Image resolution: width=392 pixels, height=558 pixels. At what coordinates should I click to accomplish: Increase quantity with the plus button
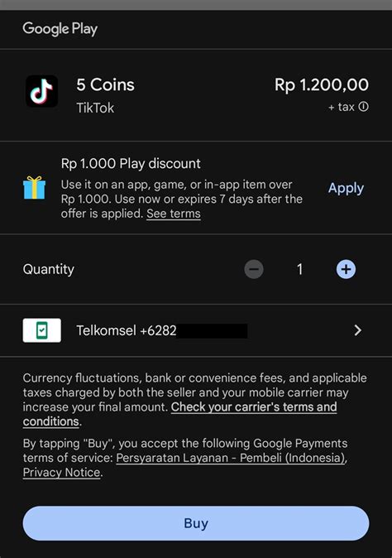346,269
